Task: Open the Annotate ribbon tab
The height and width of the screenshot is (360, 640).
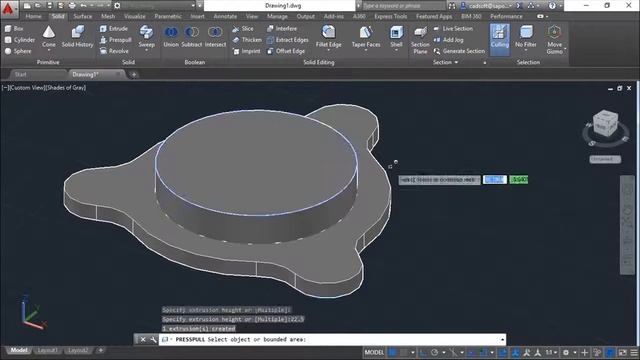Action: coord(225,16)
